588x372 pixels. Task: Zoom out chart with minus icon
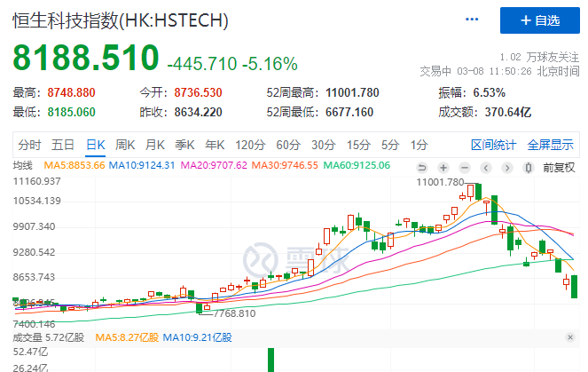[x=465, y=168]
